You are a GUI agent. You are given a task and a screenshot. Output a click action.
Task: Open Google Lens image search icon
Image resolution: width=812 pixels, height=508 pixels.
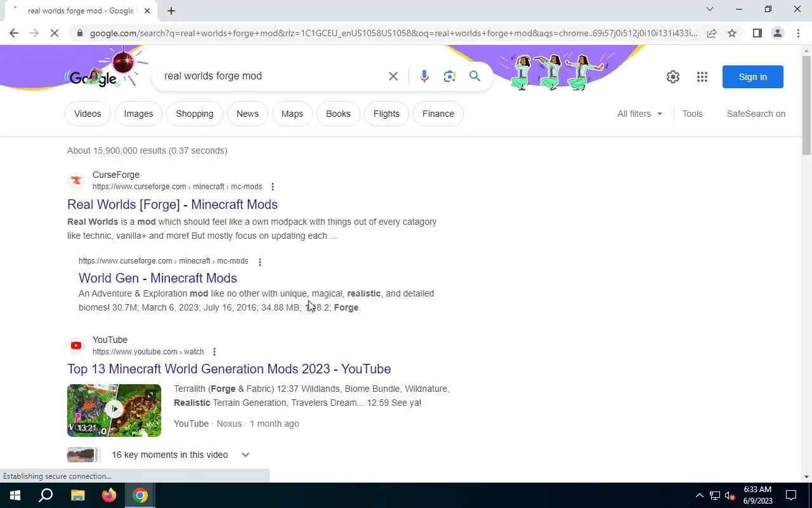(x=450, y=76)
